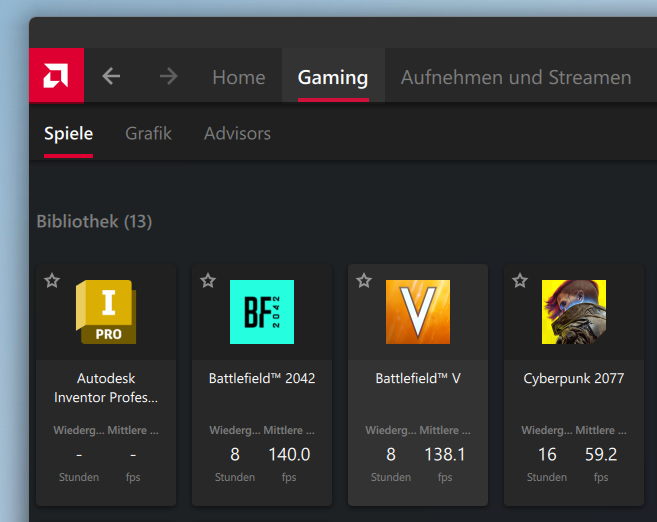
Task: Click the Battlefield™ 2042 title
Action: click(262, 378)
